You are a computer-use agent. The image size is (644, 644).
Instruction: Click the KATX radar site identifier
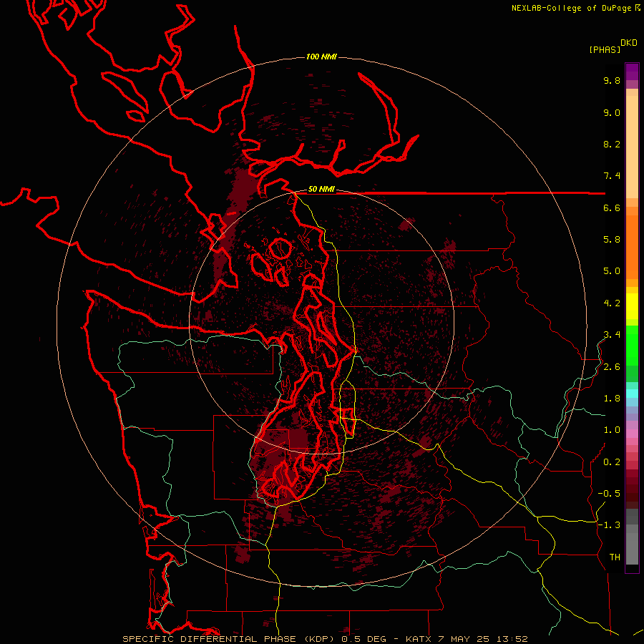[x=418, y=639]
